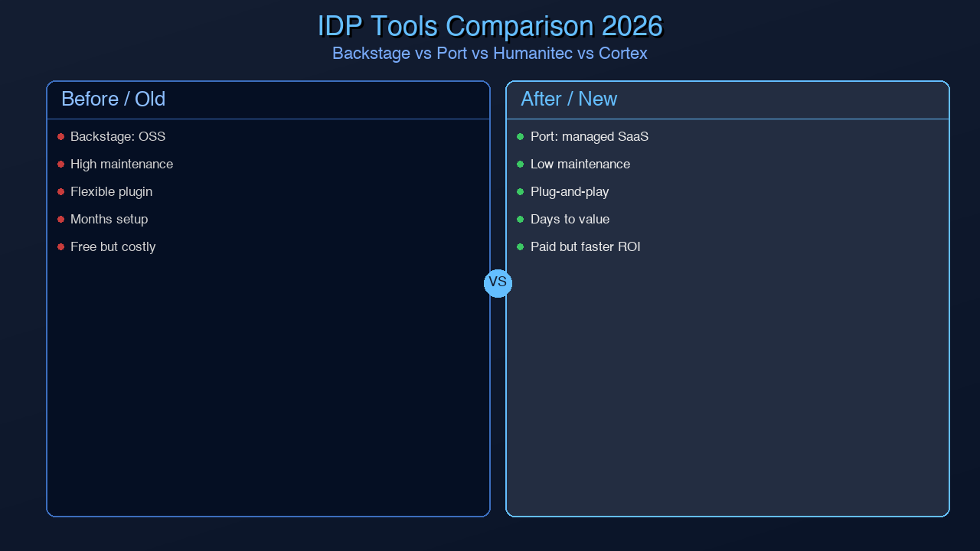Click the red bullet beside Free but costly
Screen dimensions: 980x551
pyautogui.click(x=60, y=246)
